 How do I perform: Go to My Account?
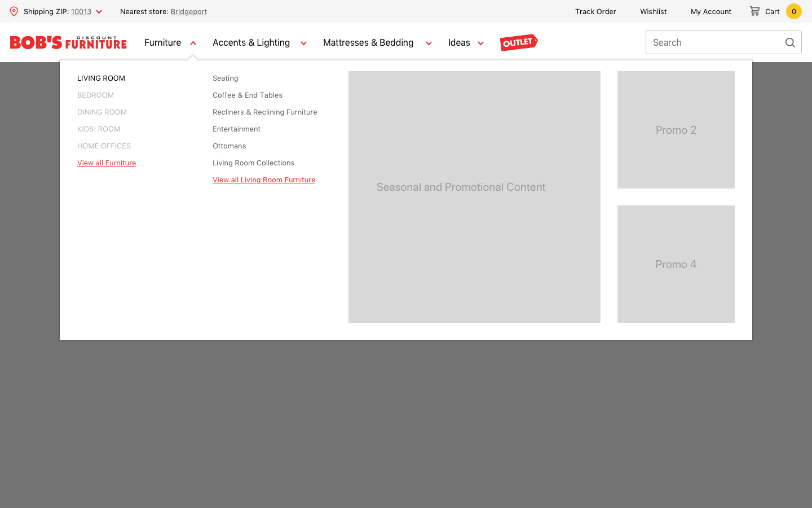click(711, 11)
